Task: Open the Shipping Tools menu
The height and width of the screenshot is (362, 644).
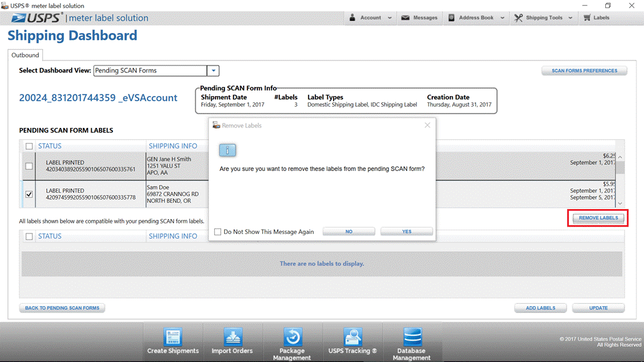Action: [544, 18]
